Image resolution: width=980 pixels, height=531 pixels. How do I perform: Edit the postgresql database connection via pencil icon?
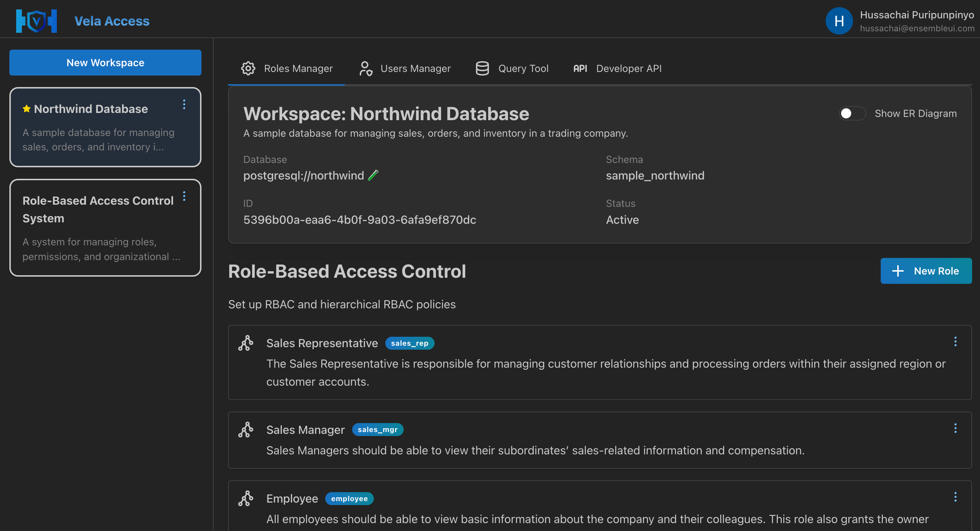[373, 175]
